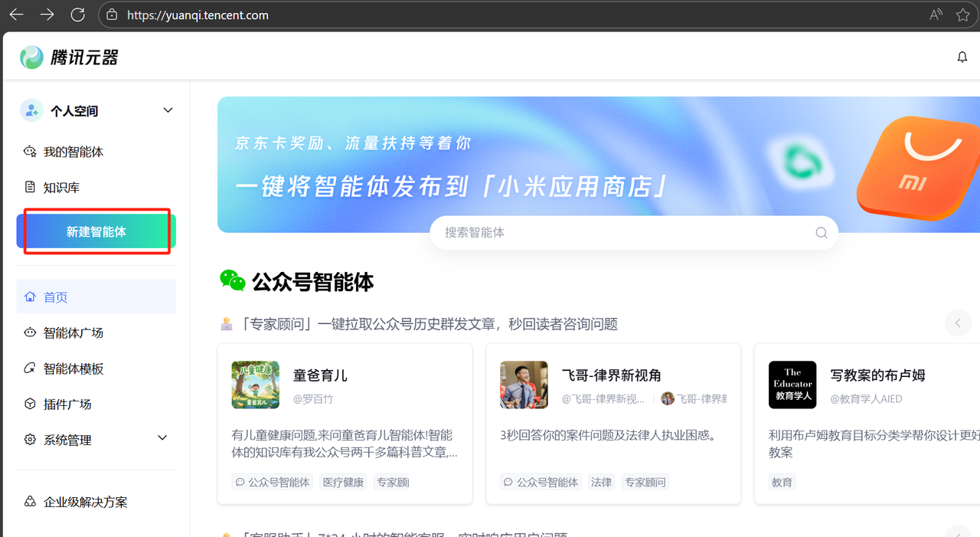This screenshot has height=537, width=980.
Task: Reload the page with refresh icon
Action: [77, 15]
